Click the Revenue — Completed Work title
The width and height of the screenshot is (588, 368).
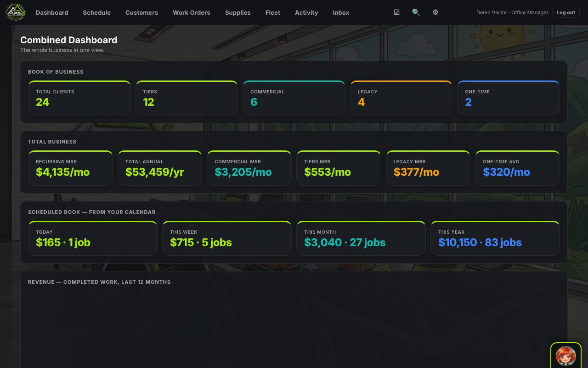click(x=99, y=282)
